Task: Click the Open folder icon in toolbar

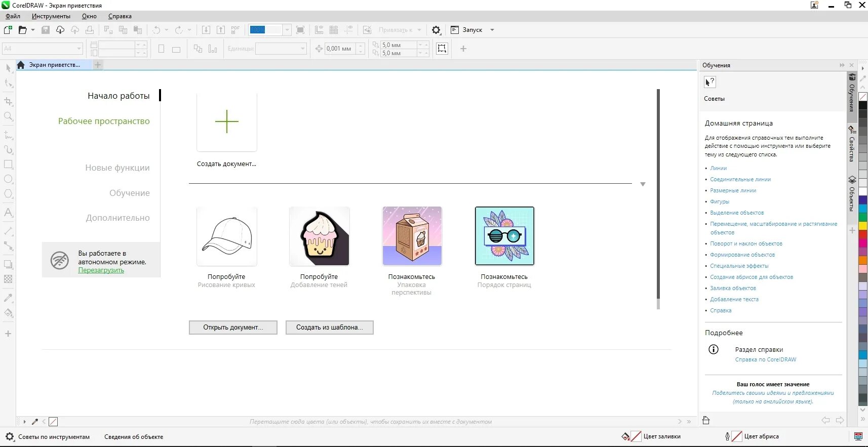Action: [22, 30]
